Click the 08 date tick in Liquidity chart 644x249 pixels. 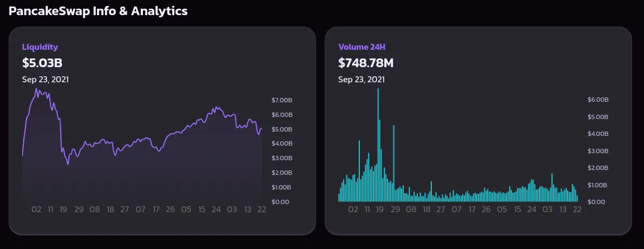95,209
